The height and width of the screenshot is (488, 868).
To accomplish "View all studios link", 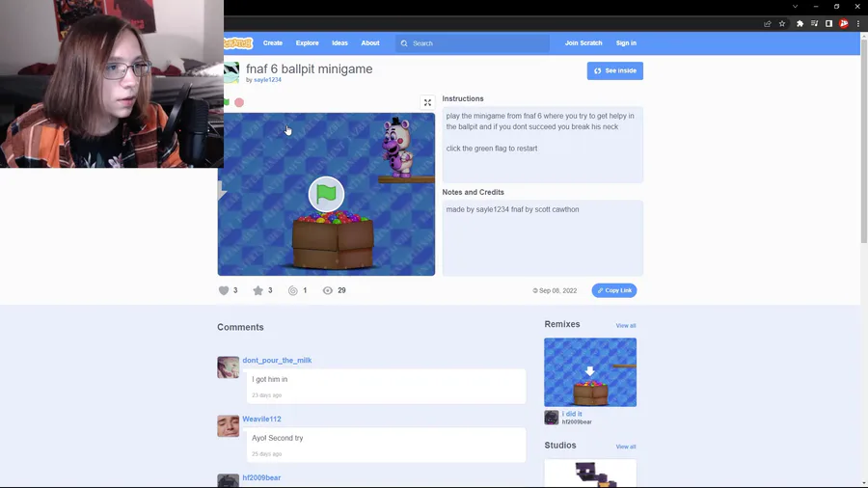I will click(626, 447).
